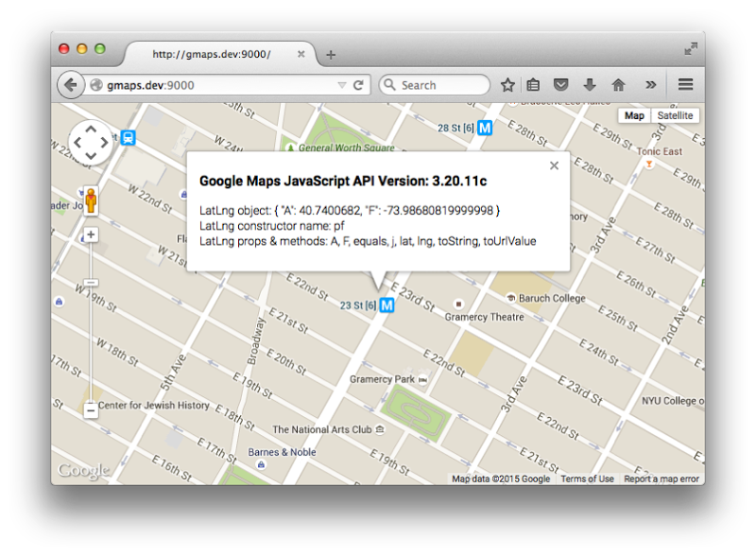Open the URL history dropdown arrow

pos(342,85)
